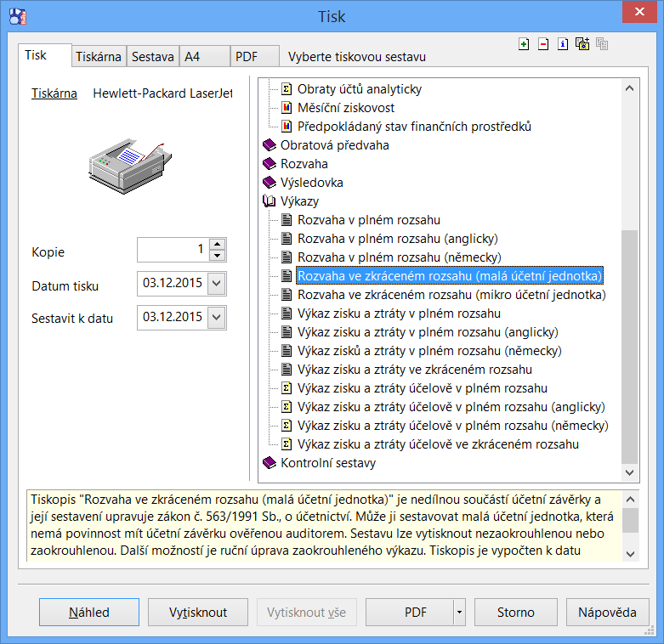This screenshot has height=644, width=664.
Task: Open the Sestavit k datu dropdown
Action: click(x=217, y=318)
